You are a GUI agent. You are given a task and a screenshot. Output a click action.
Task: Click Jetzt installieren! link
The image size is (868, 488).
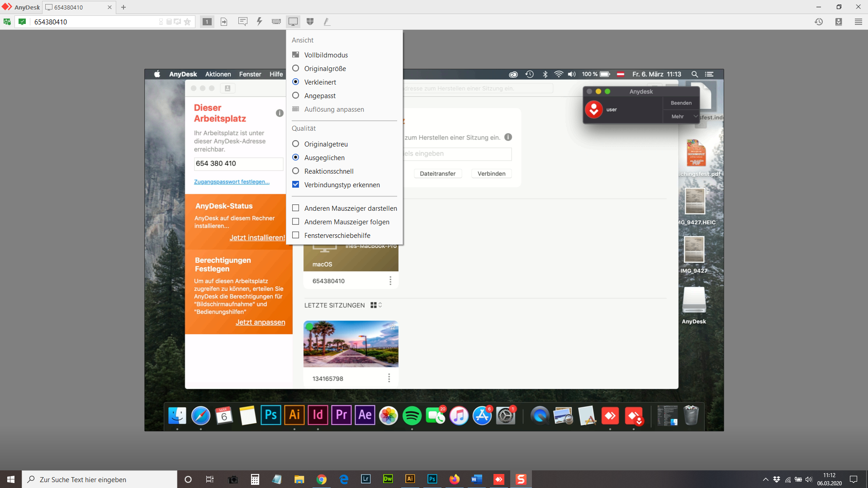click(257, 238)
